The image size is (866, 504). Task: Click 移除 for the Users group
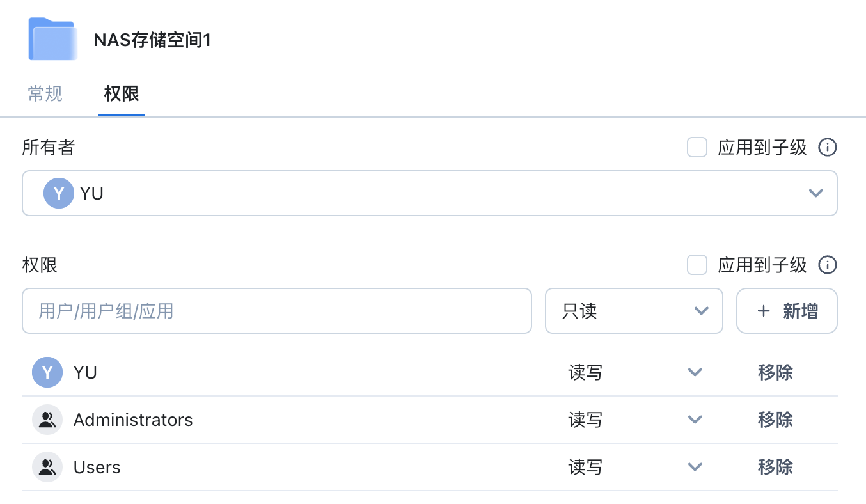tap(775, 467)
